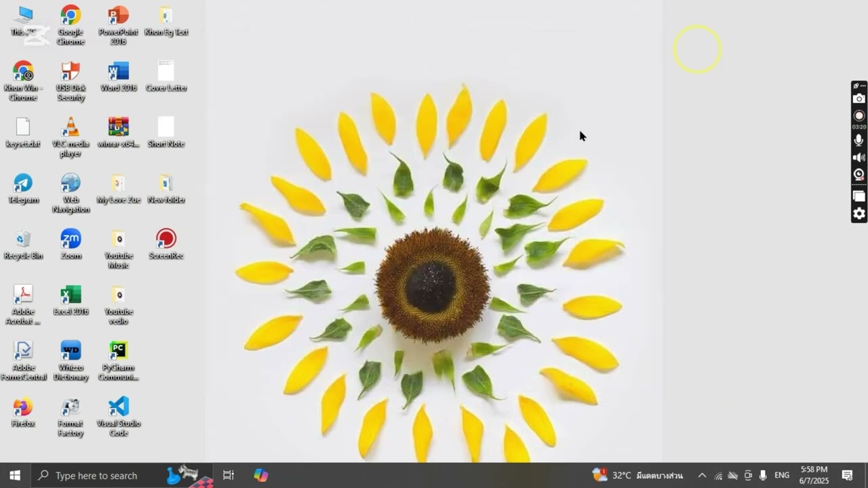The image size is (868, 488).
Task: Launch Firefox from desktop
Action: point(23,413)
